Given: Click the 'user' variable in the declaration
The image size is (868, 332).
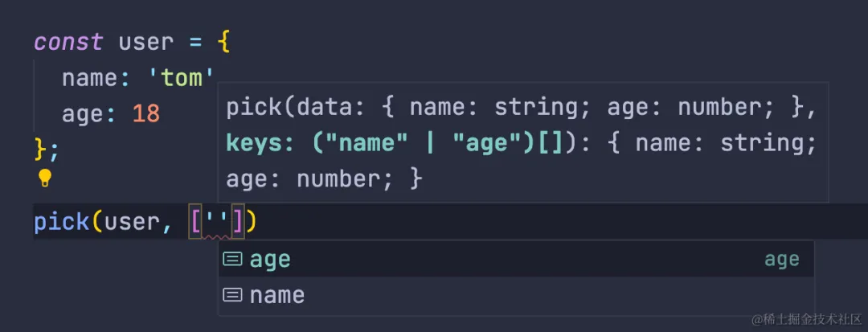Looking at the screenshot, I should [145, 42].
